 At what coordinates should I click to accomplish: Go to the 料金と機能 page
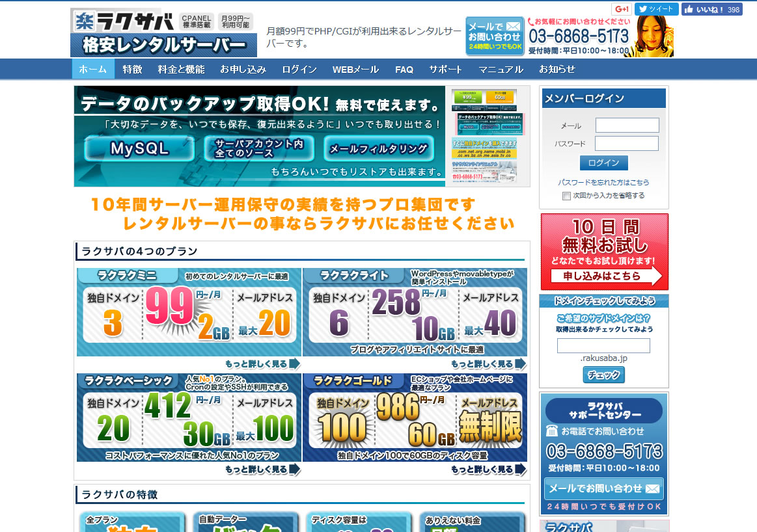[x=181, y=70]
